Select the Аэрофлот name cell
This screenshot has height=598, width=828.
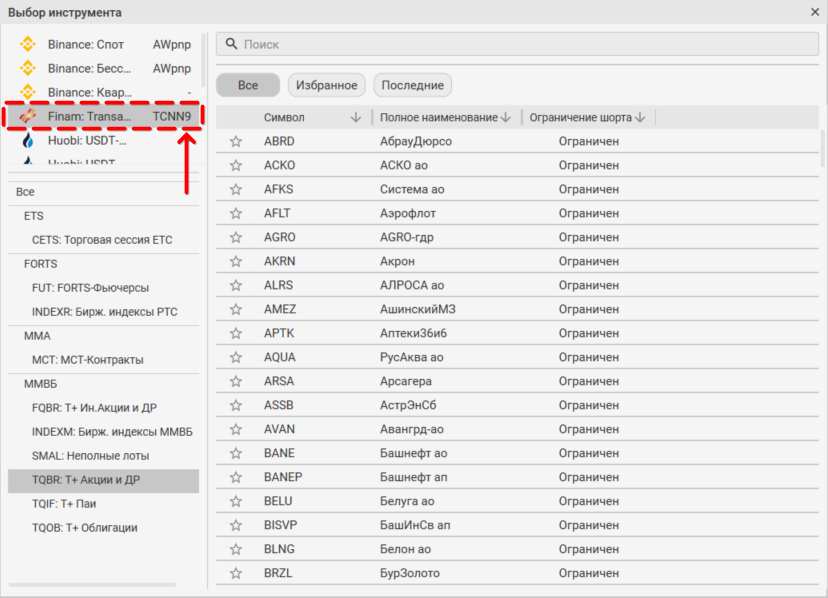[408, 213]
